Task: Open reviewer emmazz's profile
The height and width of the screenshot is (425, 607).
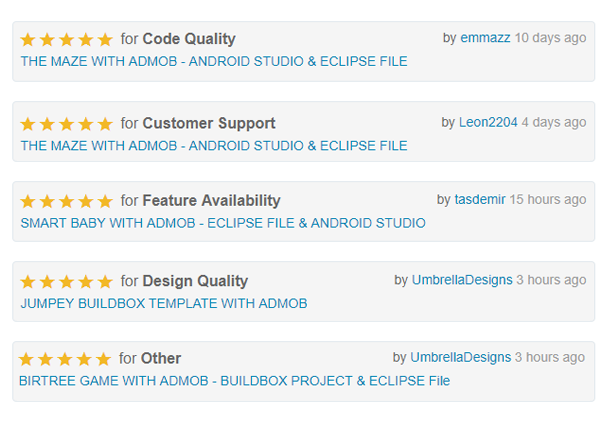Action: [485, 38]
